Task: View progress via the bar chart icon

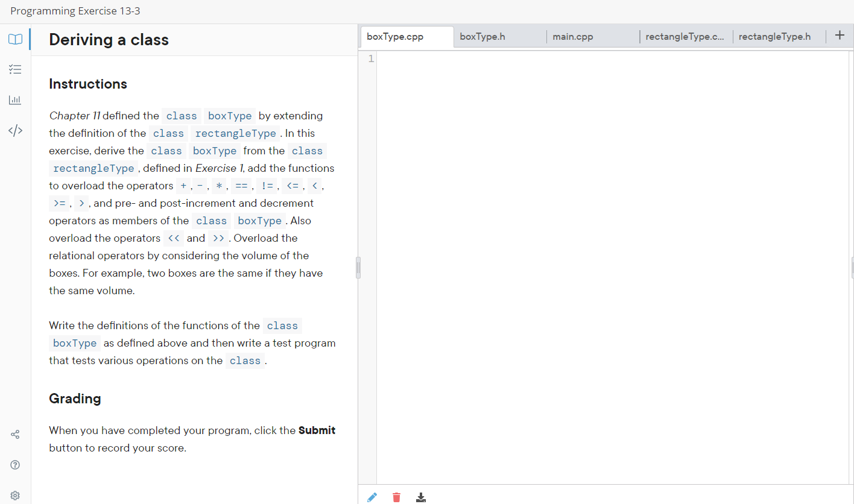Action: 15,99
